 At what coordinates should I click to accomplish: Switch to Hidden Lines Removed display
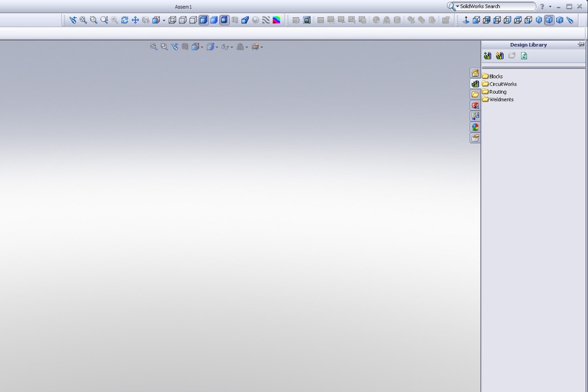coord(193,20)
